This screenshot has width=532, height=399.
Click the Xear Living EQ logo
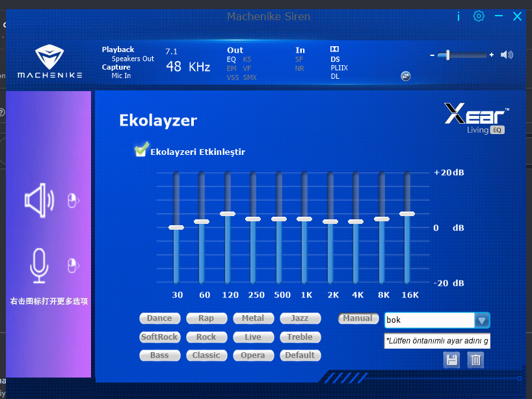coord(477,118)
